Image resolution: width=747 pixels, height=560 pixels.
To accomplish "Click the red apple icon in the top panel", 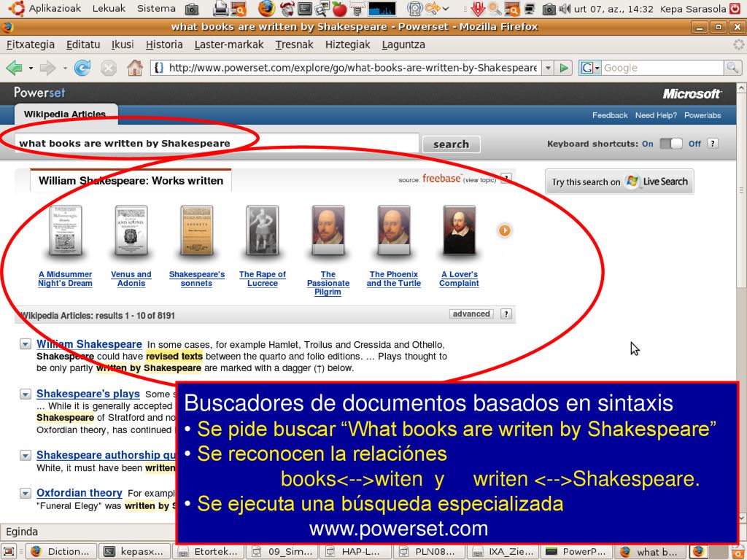I will click(x=339, y=9).
